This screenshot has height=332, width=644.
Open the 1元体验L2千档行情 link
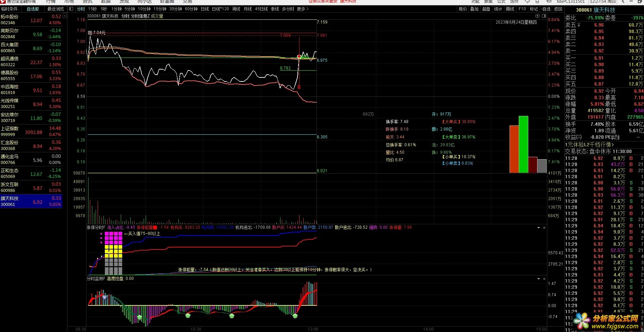pos(590,145)
